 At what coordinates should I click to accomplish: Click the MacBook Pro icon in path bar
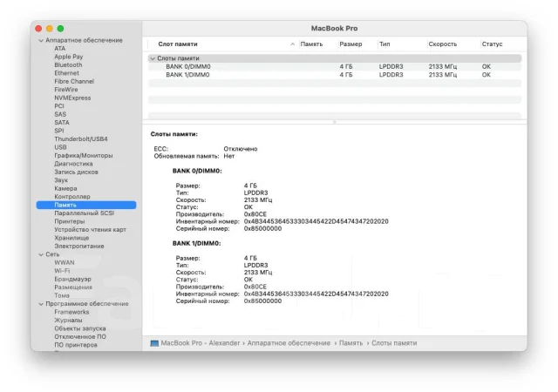click(154, 343)
